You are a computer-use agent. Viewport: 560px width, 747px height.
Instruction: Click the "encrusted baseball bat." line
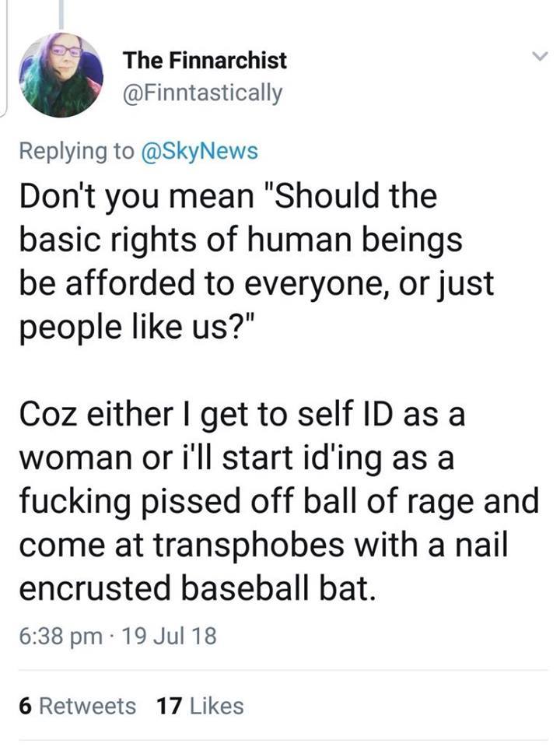[x=198, y=587]
